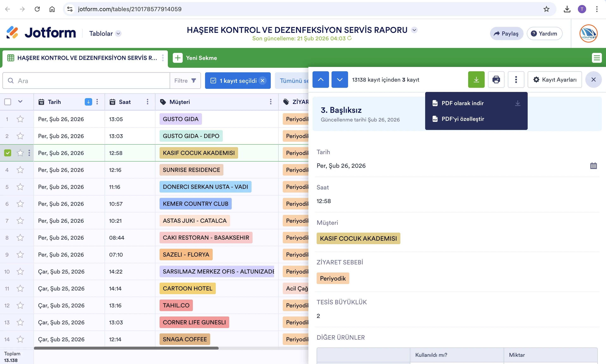Select PDF olarak indir menu option
Screen dimensions: 606x364
pos(463,103)
